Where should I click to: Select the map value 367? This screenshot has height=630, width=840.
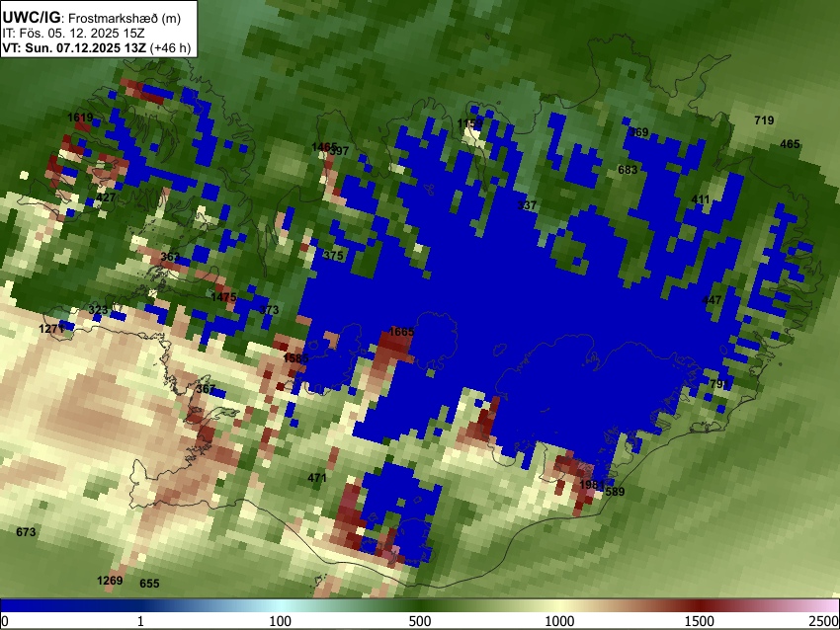(206, 389)
